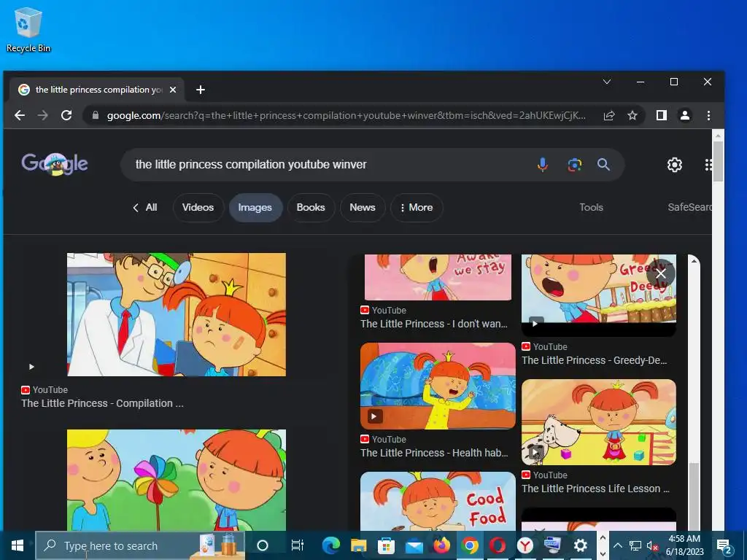The image size is (747, 560).
Task: Launch Opera from the taskbar
Action: [x=498, y=545]
